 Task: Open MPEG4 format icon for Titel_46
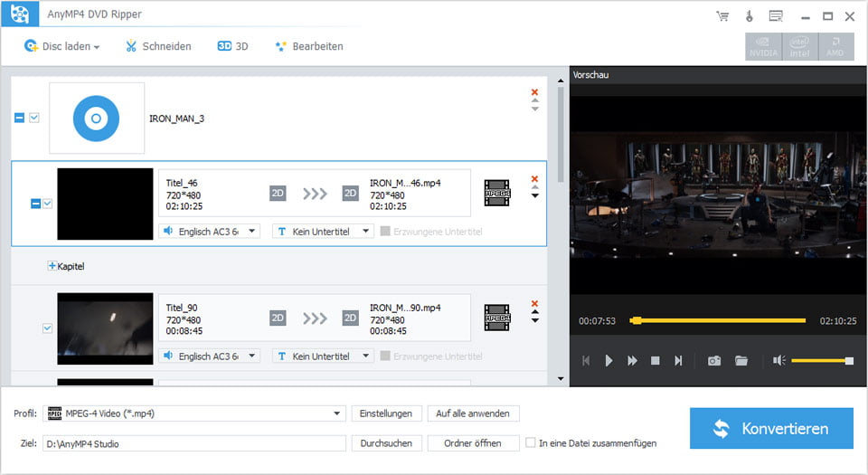496,194
